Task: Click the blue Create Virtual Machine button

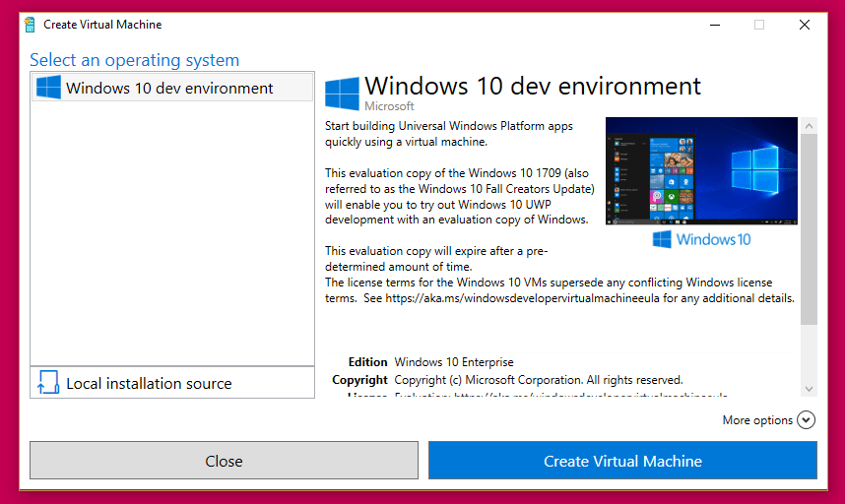Action: (x=622, y=461)
